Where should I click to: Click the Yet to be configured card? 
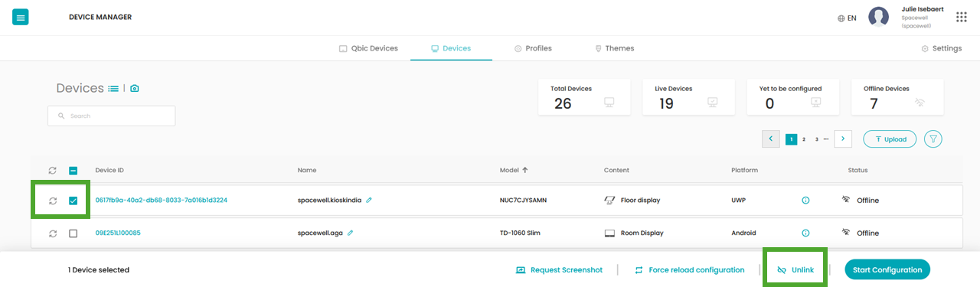pos(792,97)
